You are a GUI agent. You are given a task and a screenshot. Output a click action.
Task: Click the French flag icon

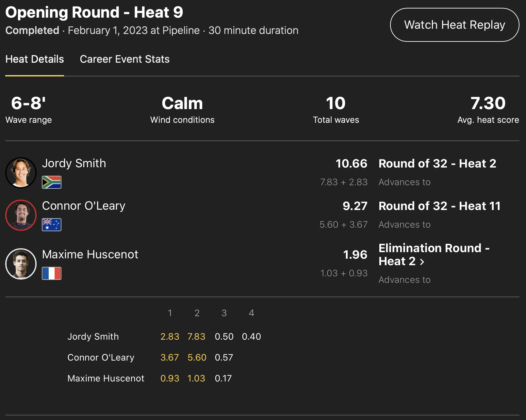(x=52, y=273)
